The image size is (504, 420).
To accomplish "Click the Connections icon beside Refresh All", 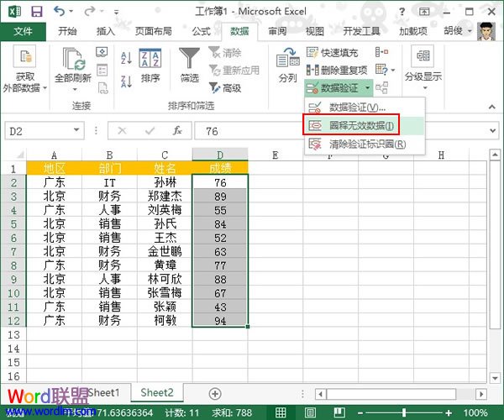I will pos(102,52).
